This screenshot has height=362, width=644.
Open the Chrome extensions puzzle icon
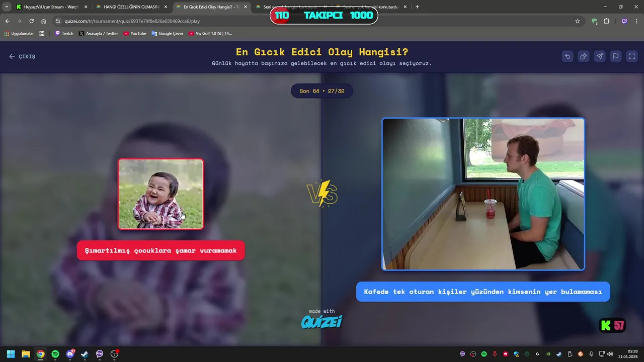[606, 21]
